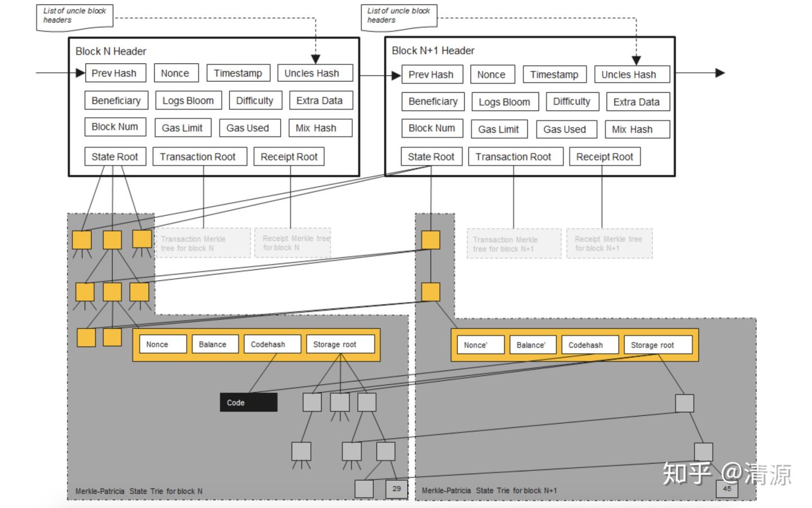812x508 pixels.
Task: Choose Storage root in block N account
Action: pos(340,344)
